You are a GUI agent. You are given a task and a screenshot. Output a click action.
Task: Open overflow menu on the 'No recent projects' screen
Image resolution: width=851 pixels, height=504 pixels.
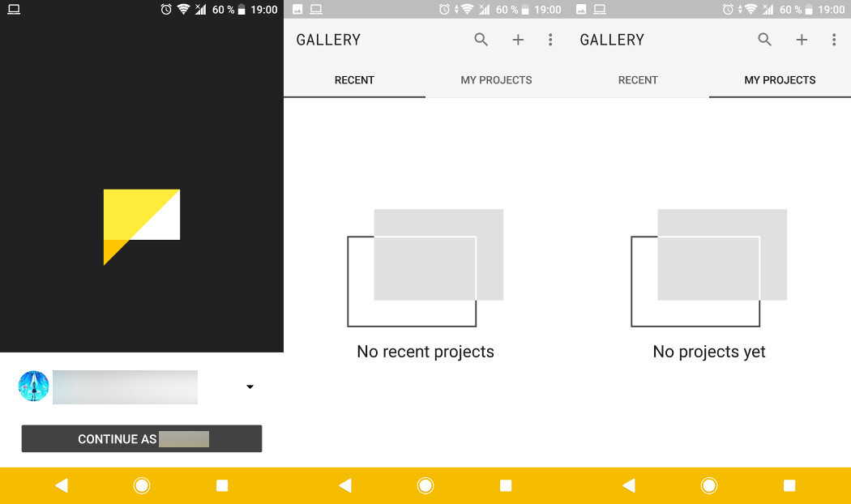point(550,40)
